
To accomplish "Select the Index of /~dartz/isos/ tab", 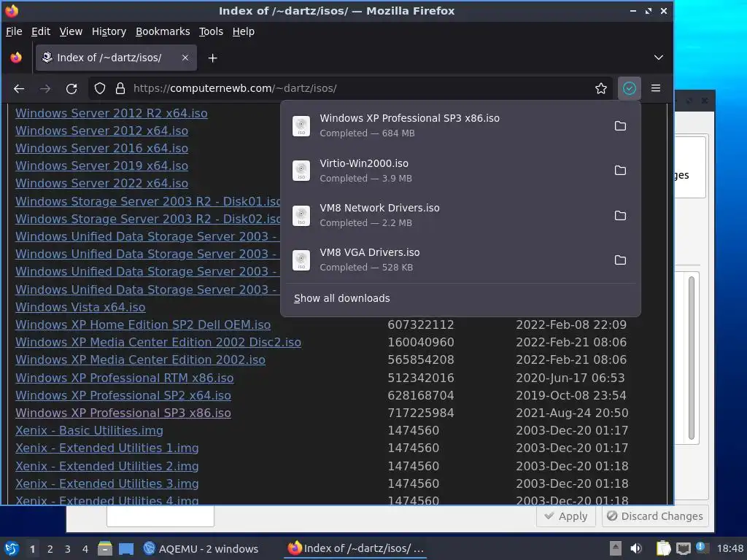I will tap(116, 58).
